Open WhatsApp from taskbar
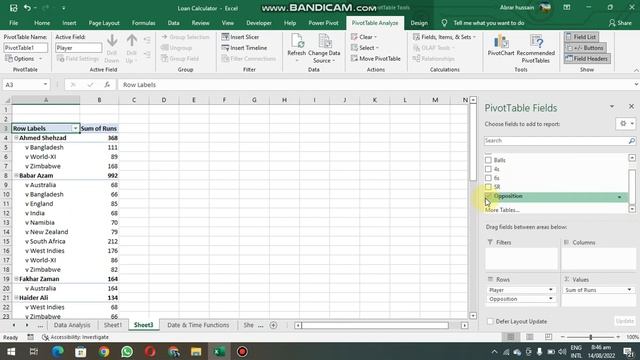640x360 pixels. point(127,351)
